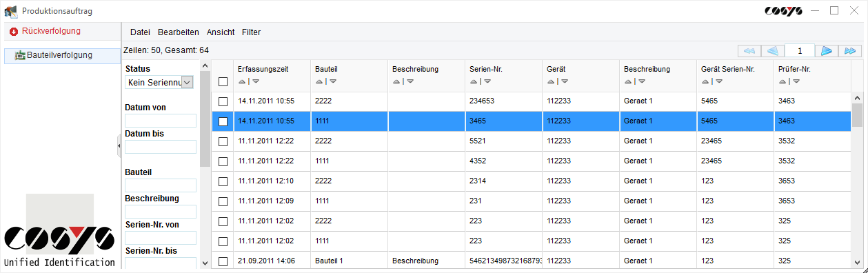Sort first Bauteil column ascending
The width and height of the screenshot is (868, 273).
tap(319, 81)
